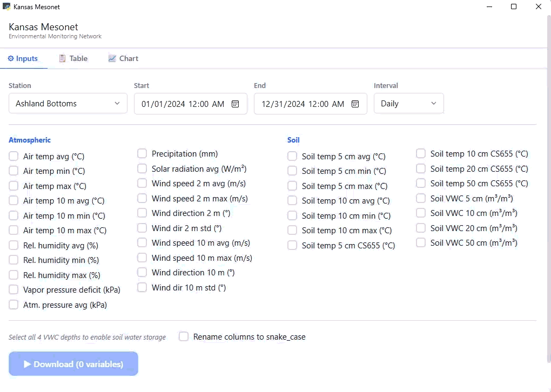Check Soil VWC 50 cm (m³/m³)

[x=421, y=243]
